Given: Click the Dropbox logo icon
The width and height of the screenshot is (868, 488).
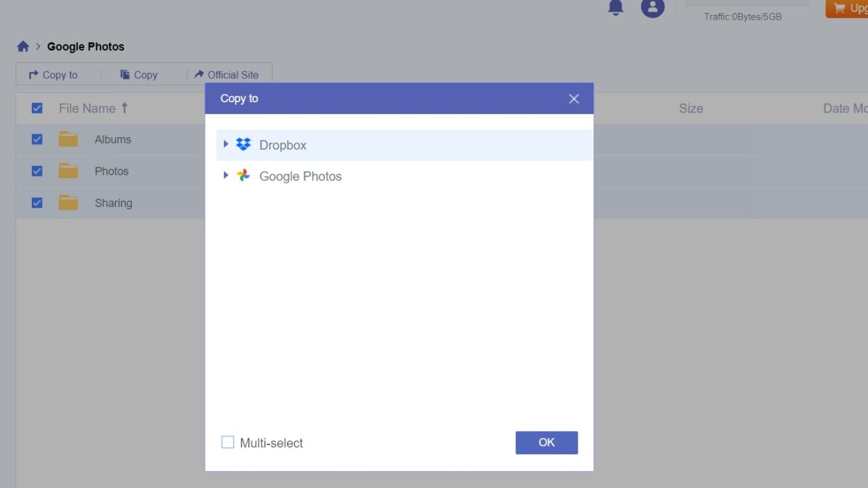Looking at the screenshot, I should [x=243, y=144].
